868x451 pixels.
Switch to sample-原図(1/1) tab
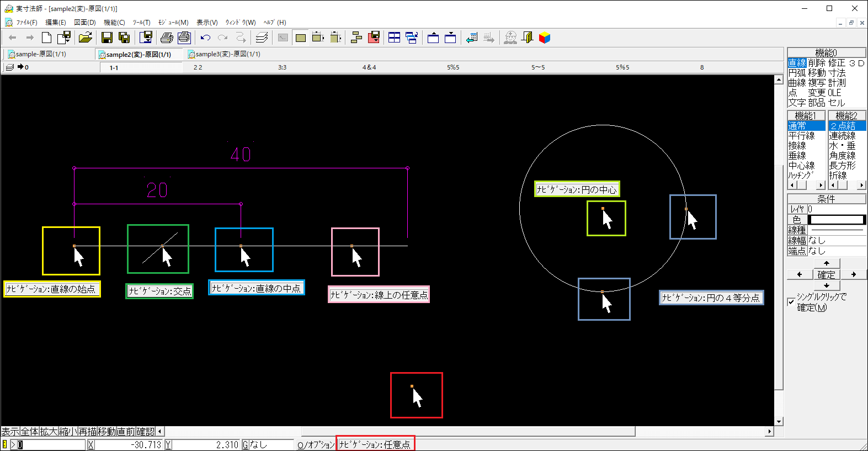37,54
